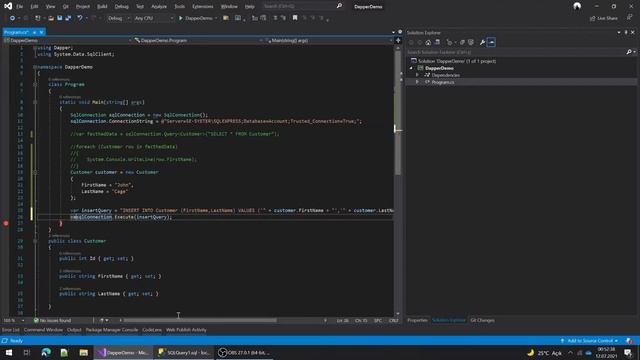Close the Program.cs editor tab
Viewport: 640px width, 360px height.
(42, 32)
